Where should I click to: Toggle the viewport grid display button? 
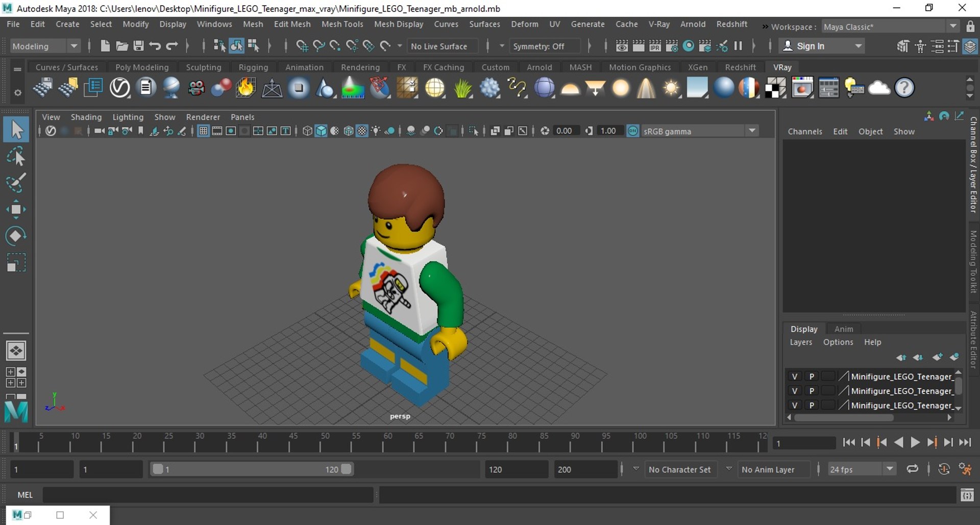pos(203,131)
